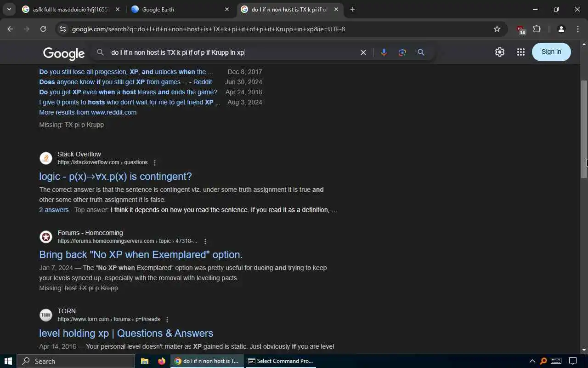Open 'level holding xp | Questions & Answers' result
The height and width of the screenshot is (368, 588).
tap(126, 333)
